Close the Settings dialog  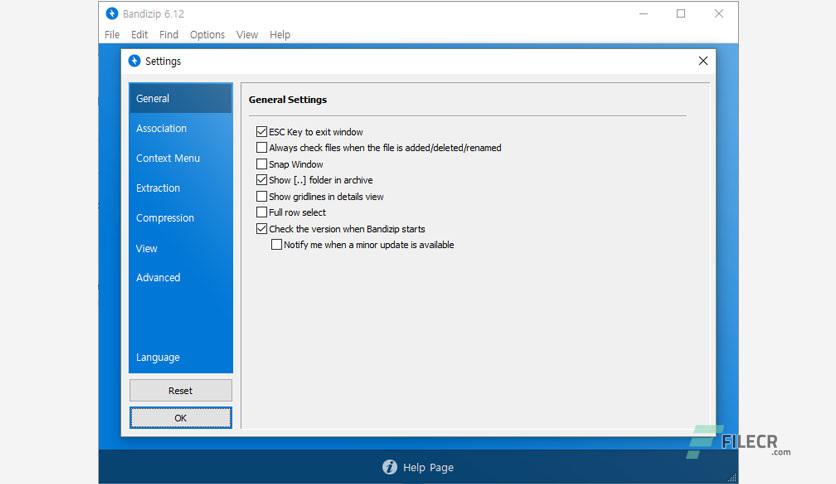tap(703, 61)
